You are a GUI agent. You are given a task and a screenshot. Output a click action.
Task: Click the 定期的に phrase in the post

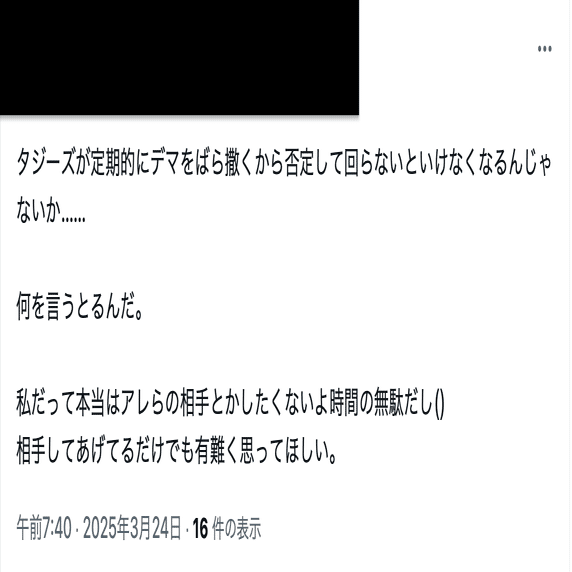click(120, 162)
